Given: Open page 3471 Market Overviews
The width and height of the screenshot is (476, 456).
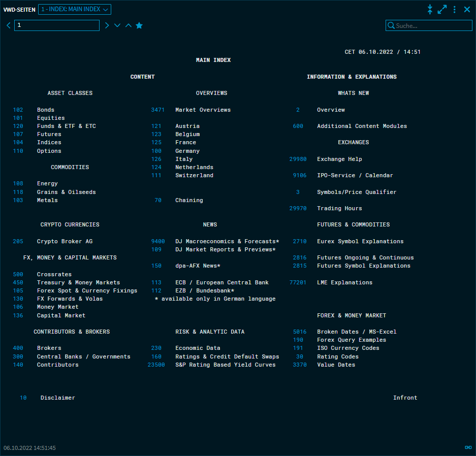Looking at the screenshot, I should 157,110.
